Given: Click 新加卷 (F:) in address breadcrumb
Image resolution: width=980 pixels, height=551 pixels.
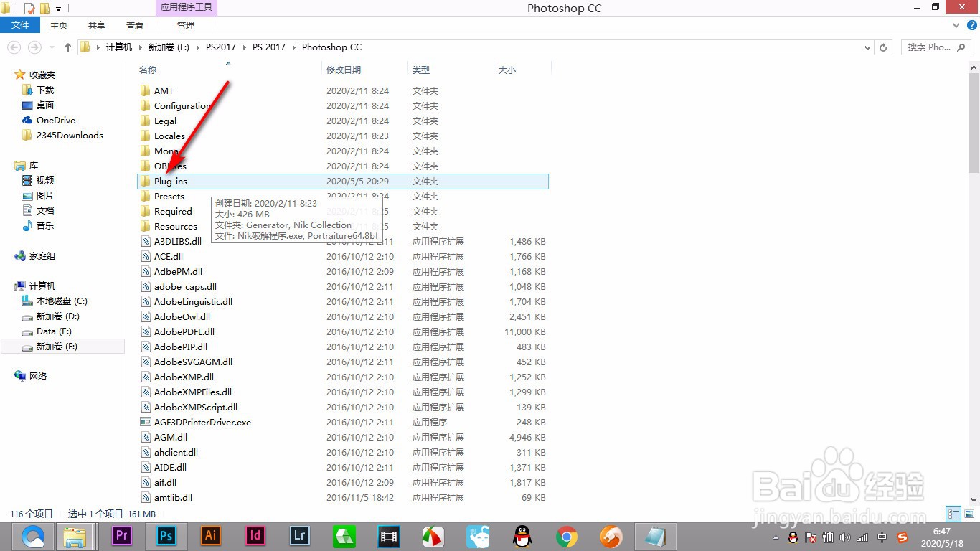Looking at the screenshot, I should point(169,47).
